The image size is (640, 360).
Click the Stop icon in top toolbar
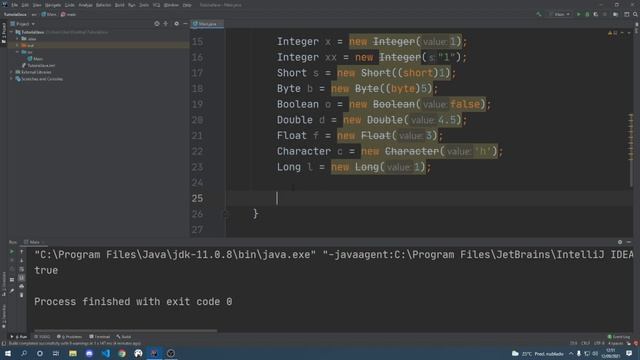click(x=605, y=14)
